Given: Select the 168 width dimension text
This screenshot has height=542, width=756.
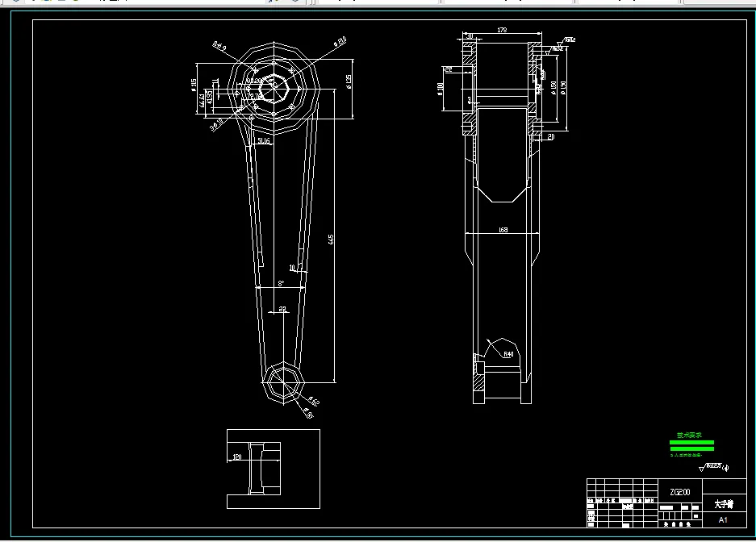Looking at the screenshot, I should coord(503,230).
